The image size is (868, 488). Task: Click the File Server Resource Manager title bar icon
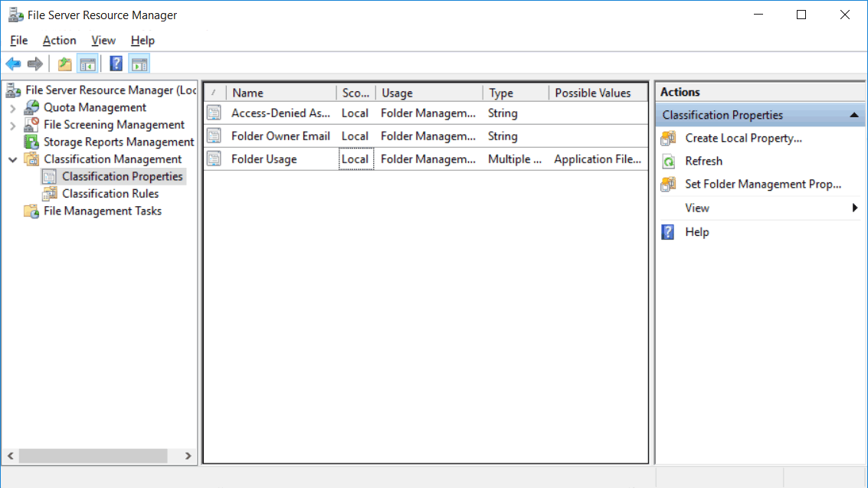click(15, 15)
